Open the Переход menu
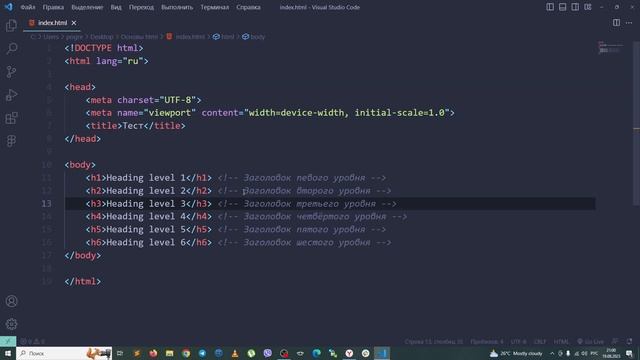This screenshot has width=640, height=360. [x=141, y=7]
